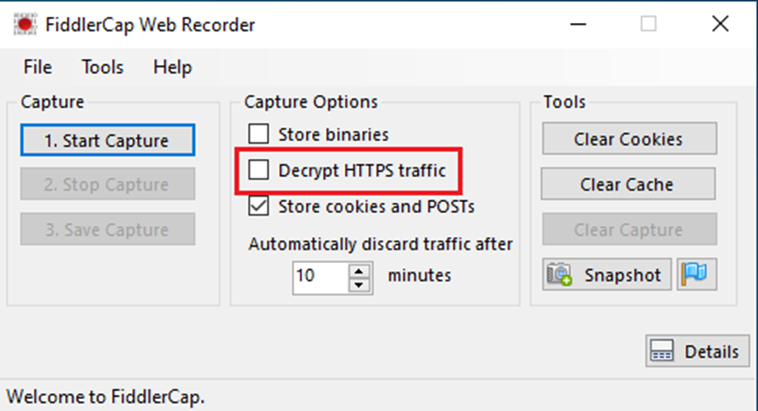The image size is (758, 411).
Task: Click the discard minutes input field
Action: coord(320,278)
